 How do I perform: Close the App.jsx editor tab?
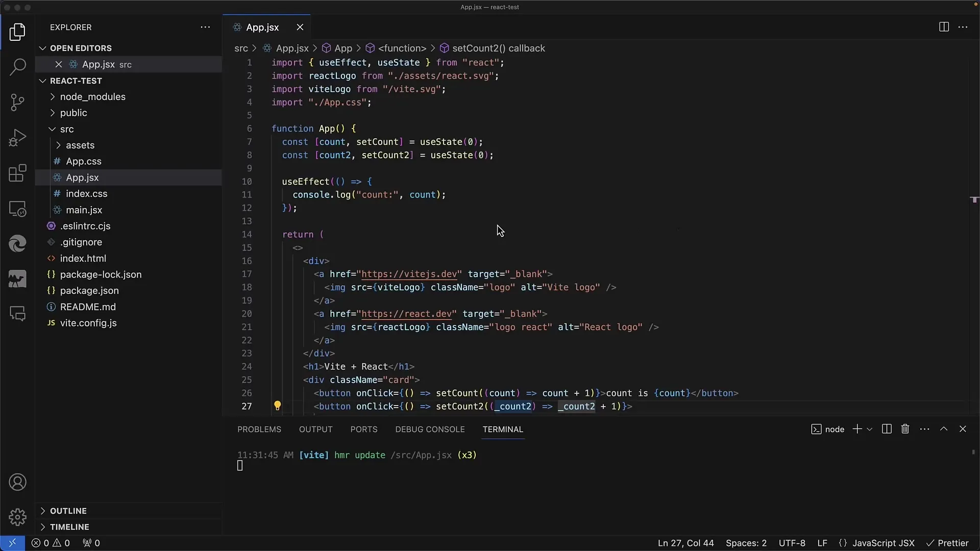click(300, 27)
